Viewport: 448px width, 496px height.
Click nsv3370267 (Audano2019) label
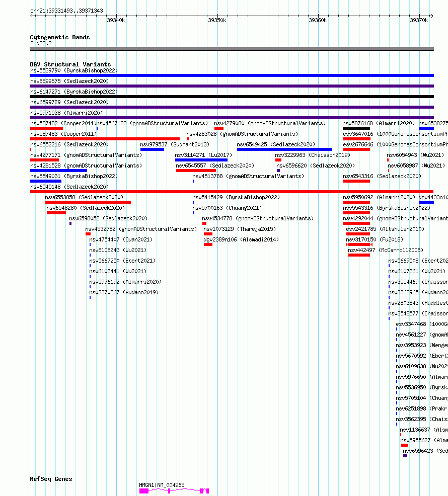[124, 292]
